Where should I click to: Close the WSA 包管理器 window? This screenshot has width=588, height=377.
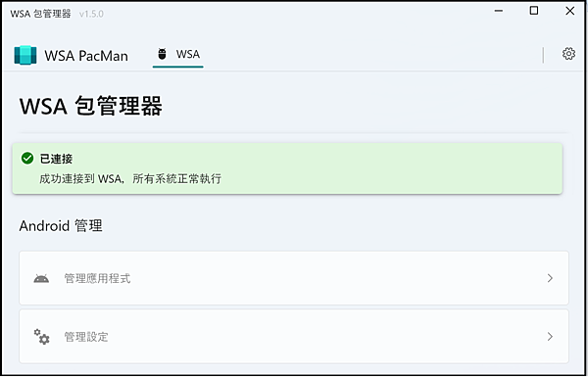tap(569, 11)
